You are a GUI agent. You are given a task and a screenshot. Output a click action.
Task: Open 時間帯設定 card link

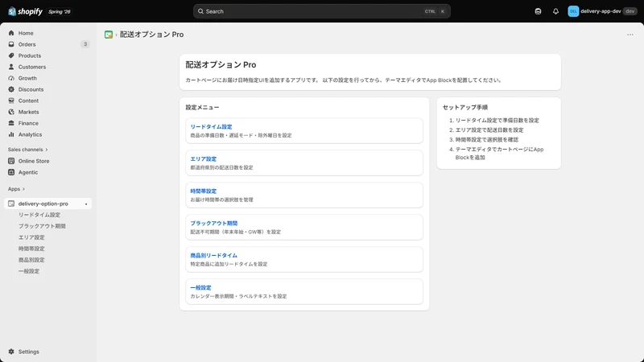tap(204, 191)
